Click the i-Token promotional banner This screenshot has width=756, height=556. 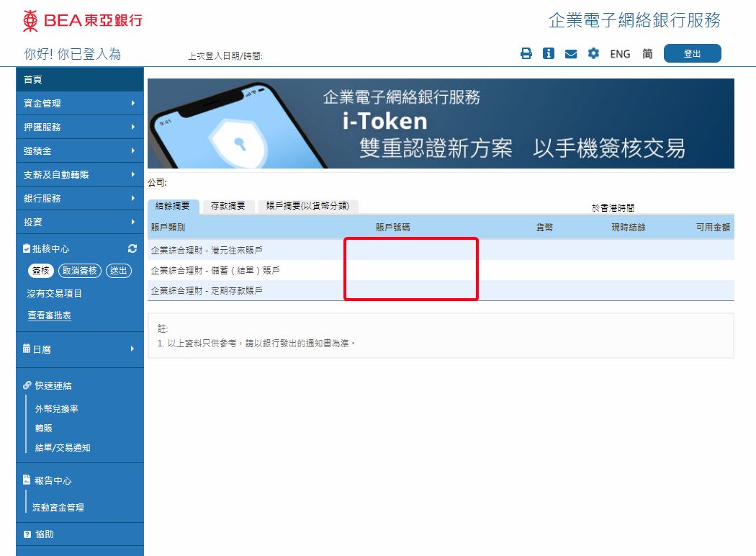[x=441, y=124]
